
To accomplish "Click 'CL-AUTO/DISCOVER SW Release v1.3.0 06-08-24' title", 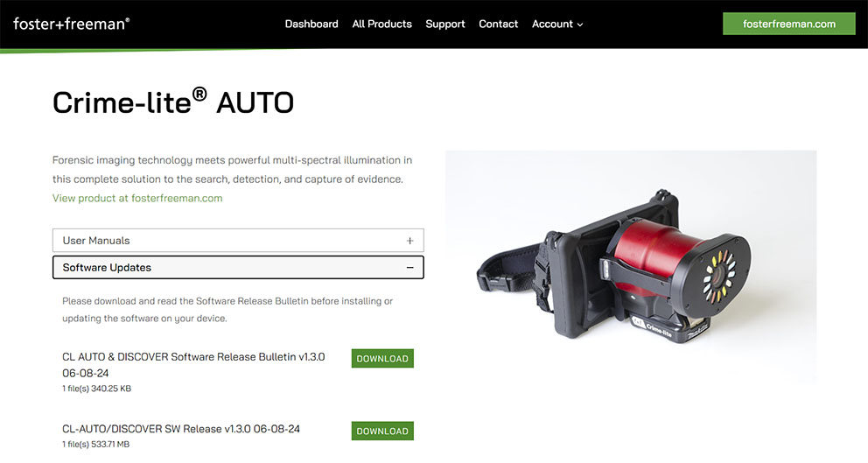I will tap(181, 429).
